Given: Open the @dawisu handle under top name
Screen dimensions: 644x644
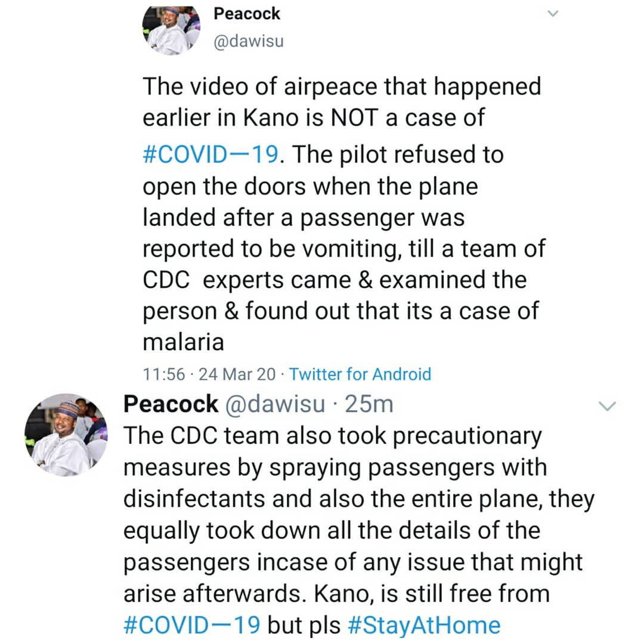Looking at the screenshot, I should pos(249,41).
